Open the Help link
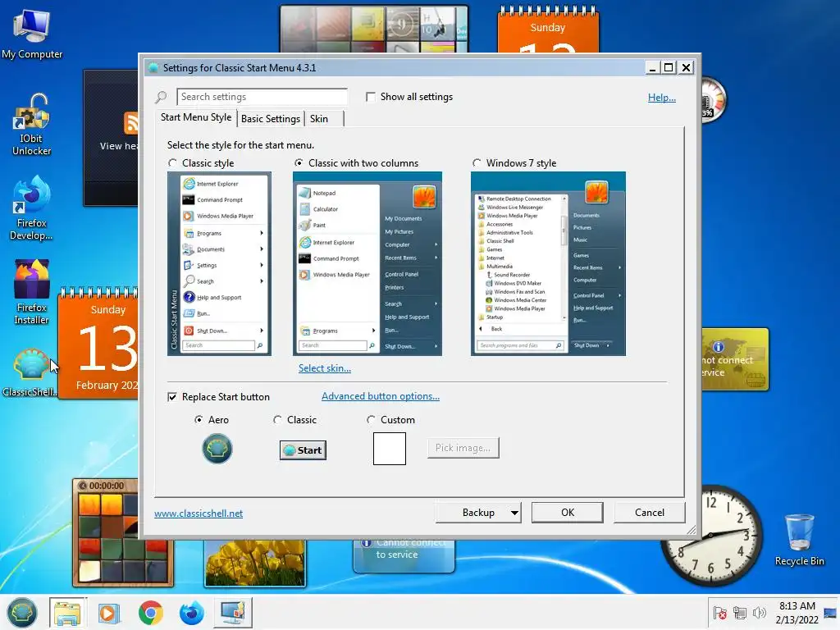The width and height of the screenshot is (840, 630). tap(662, 98)
